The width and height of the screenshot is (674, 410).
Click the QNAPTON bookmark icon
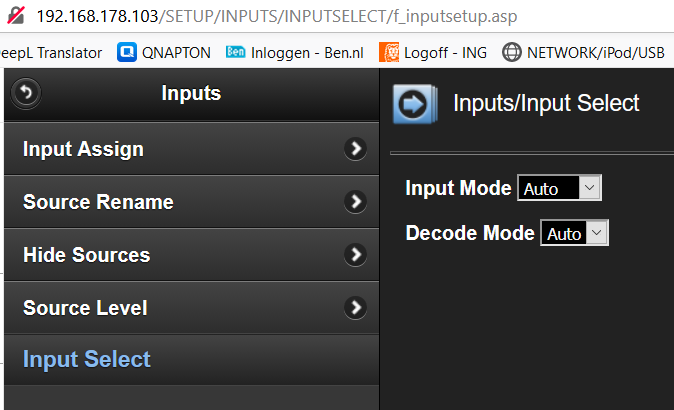click(127, 52)
